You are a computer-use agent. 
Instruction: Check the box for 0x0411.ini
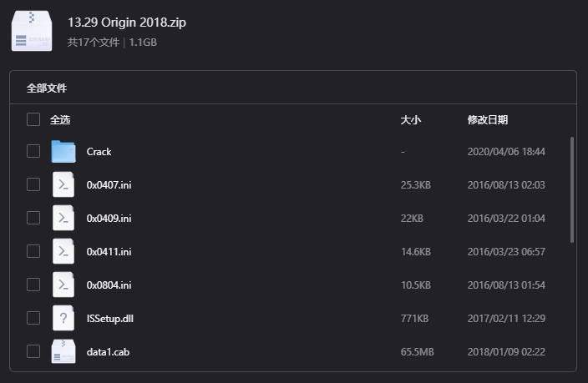coord(33,251)
